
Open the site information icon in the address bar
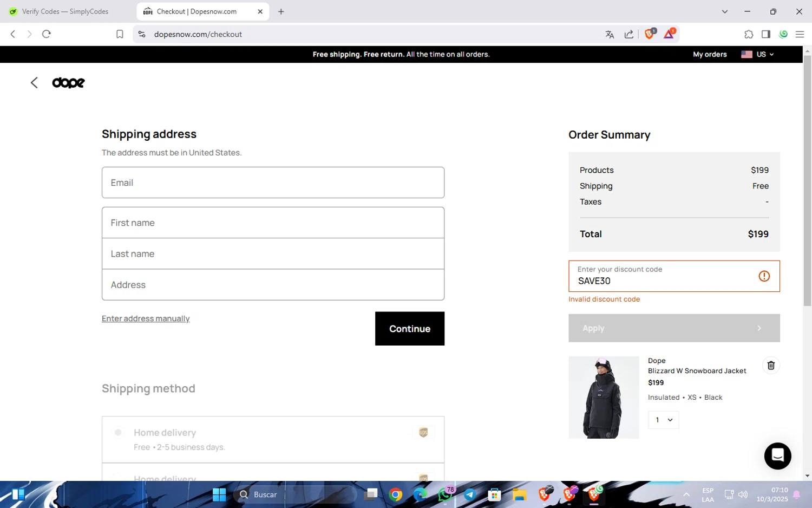(142, 34)
